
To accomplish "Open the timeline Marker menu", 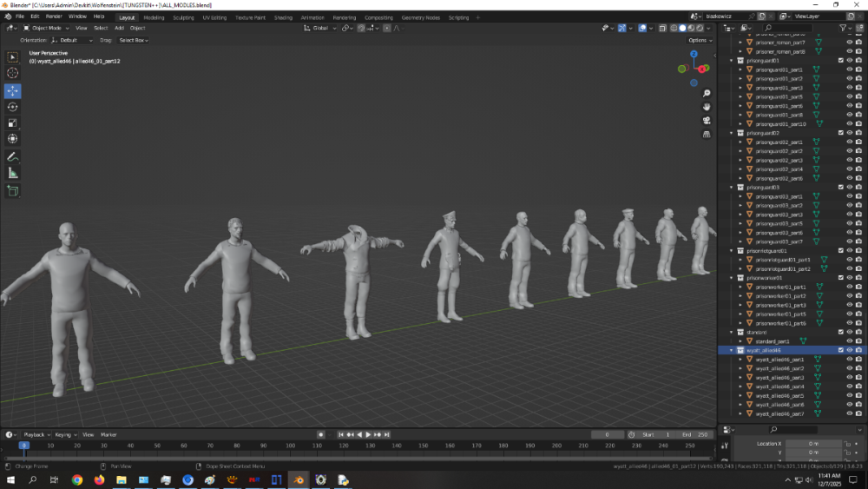I will (108, 435).
